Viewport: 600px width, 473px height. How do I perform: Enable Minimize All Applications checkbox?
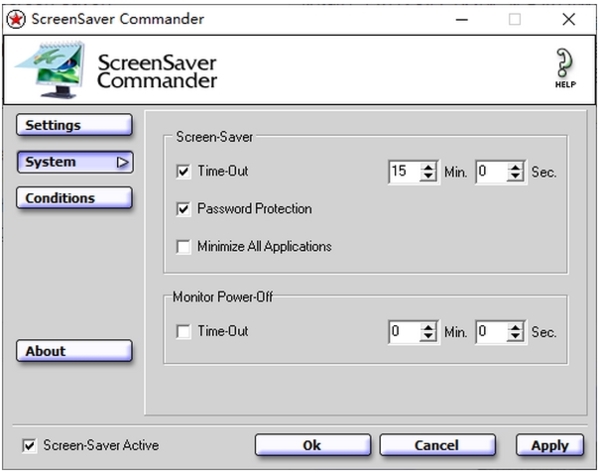(183, 246)
